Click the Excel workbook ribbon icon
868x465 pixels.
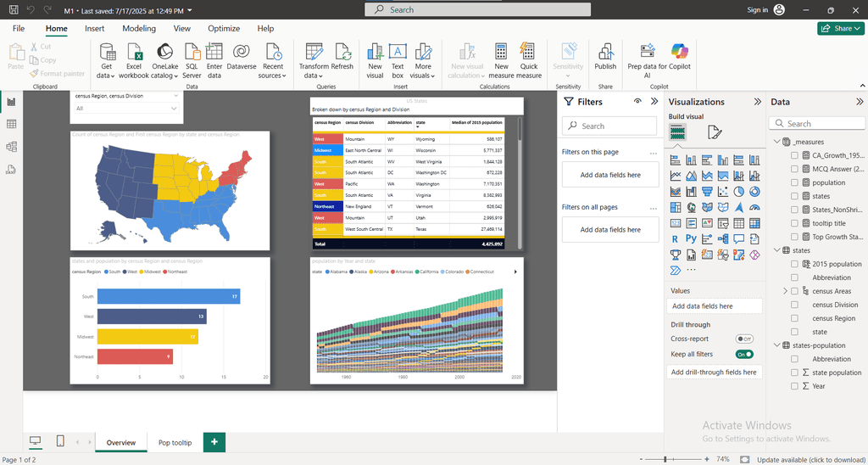[134, 60]
